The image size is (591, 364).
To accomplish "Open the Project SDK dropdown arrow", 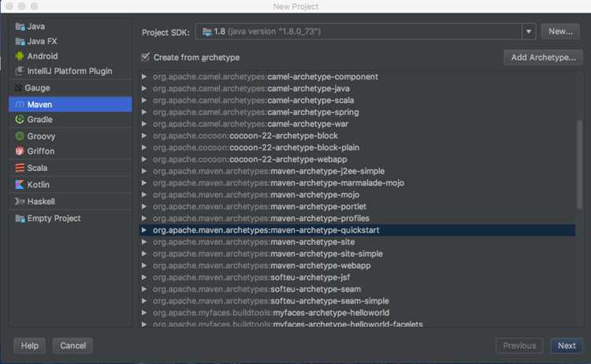I will (529, 32).
